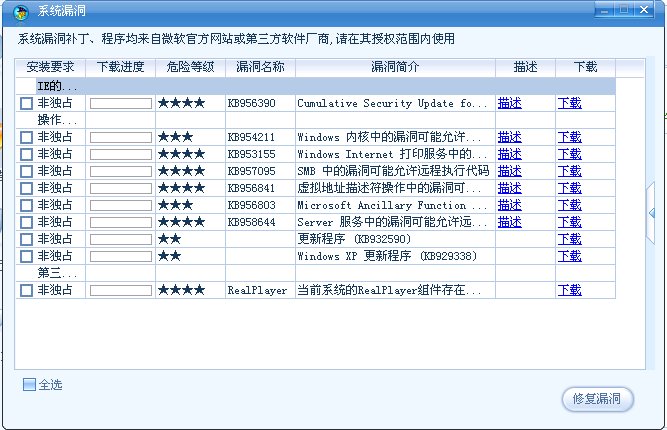Image resolution: width=667 pixels, height=430 pixels.
Task: Close the 系统漏洞 window
Action: click(644, 10)
